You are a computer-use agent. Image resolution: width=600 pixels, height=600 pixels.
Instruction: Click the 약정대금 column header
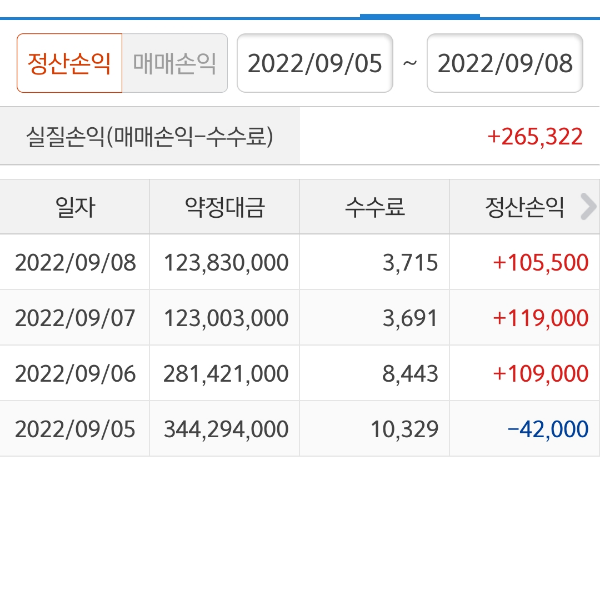click(x=225, y=208)
